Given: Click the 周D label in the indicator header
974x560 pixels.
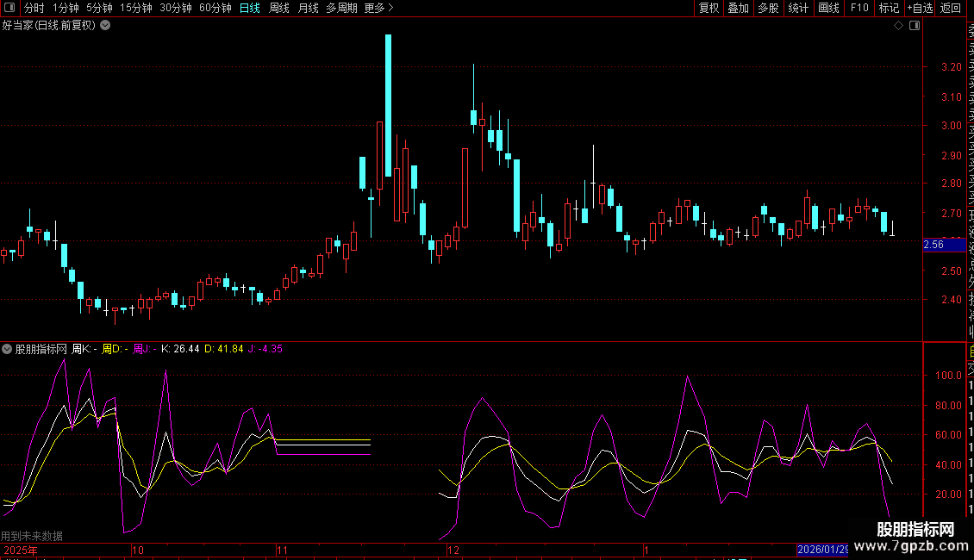Looking at the screenshot, I should 115,349.
